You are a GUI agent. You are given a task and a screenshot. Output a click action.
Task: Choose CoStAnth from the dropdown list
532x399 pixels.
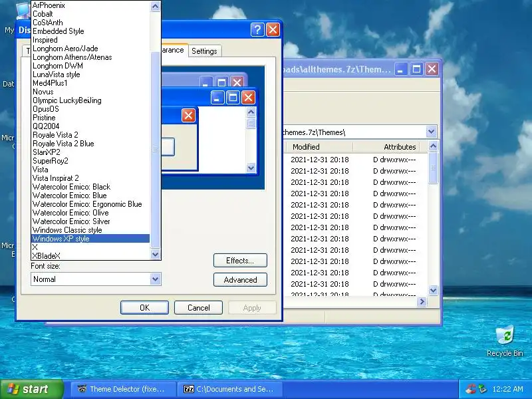coord(90,23)
